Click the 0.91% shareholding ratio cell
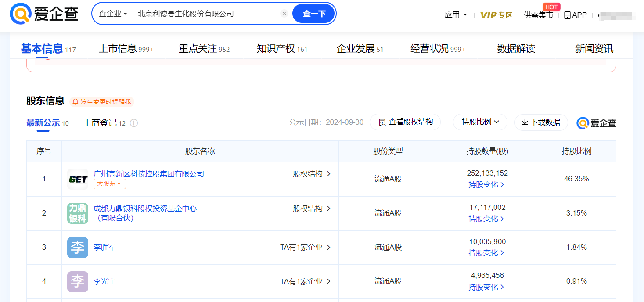The height and width of the screenshot is (302, 644). [x=576, y=281]
